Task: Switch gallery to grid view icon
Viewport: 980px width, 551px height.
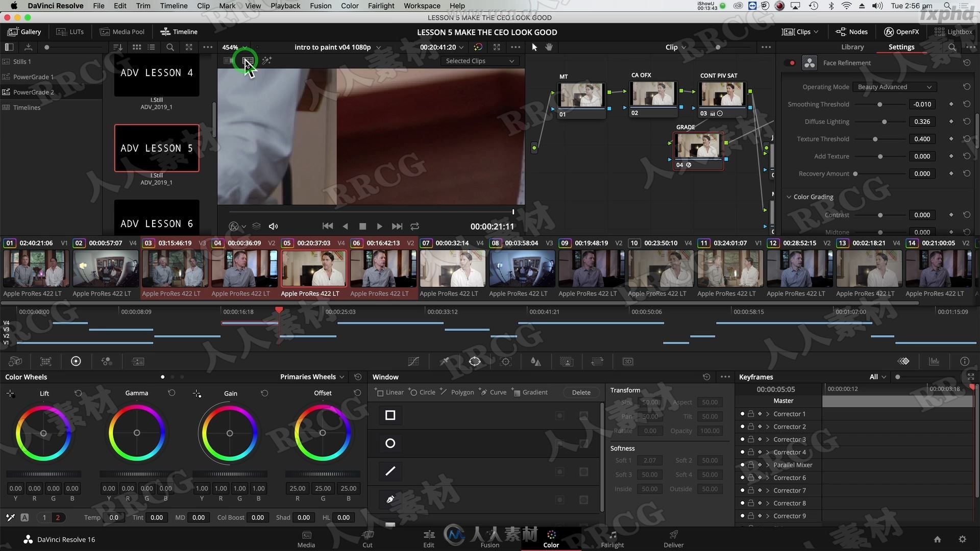Action: click(137, 47)
